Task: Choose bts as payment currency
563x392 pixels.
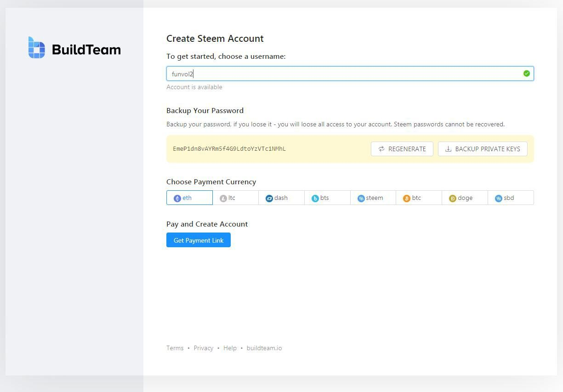Action: pyautogui.click(x=327, y=198)
